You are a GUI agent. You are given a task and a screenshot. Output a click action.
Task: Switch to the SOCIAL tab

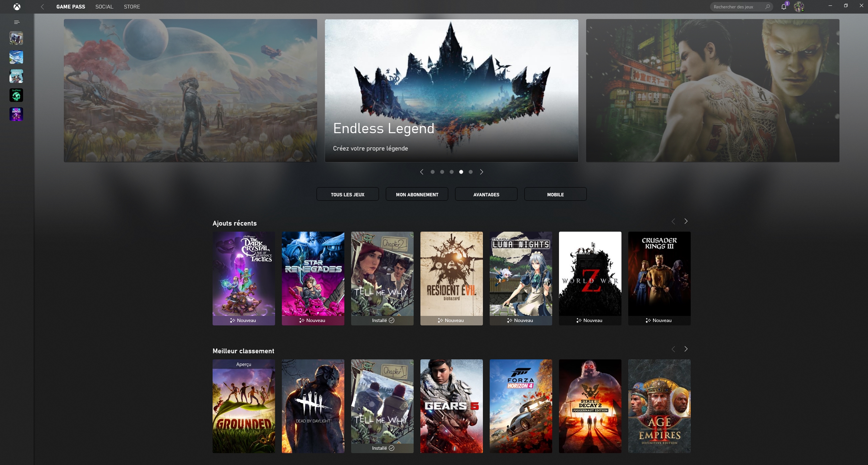[x=104, y=7]
